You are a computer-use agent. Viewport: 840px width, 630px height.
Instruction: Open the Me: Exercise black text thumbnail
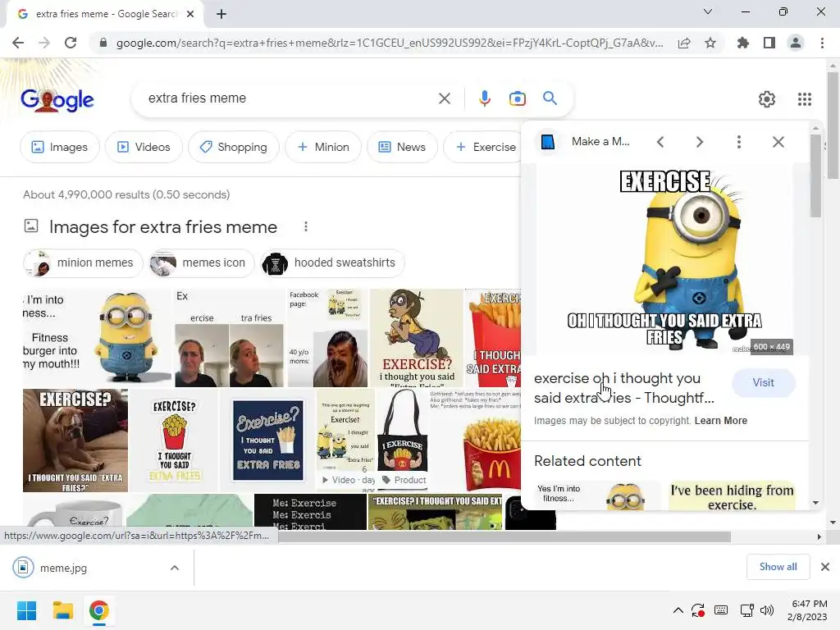pyautogui.click(x=309, y=512)
